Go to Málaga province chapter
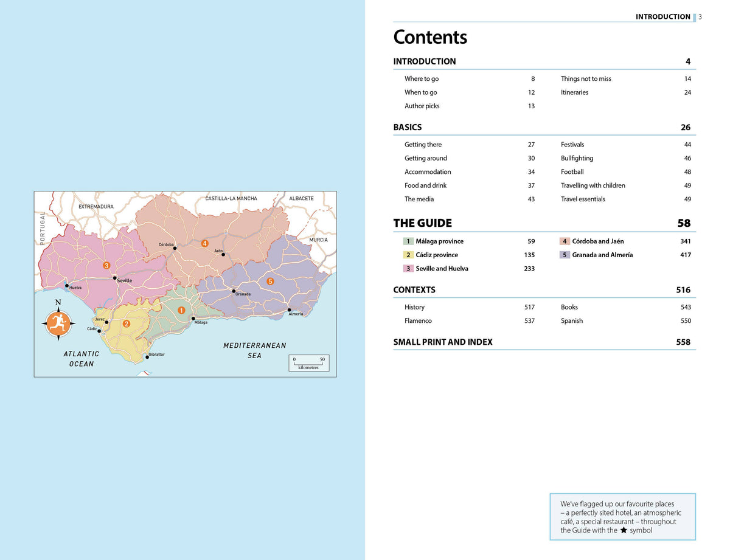This screenshot has height=560, width=730. point(440,241)
